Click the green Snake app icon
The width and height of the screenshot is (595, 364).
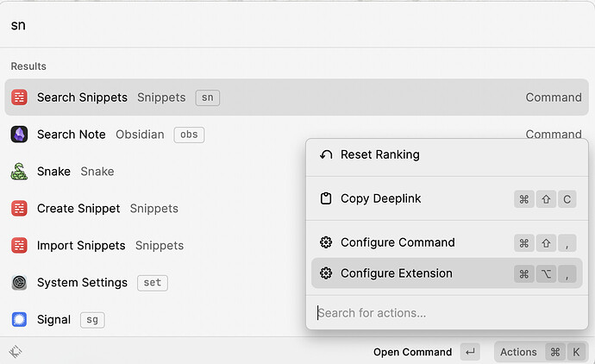[19, 172]
